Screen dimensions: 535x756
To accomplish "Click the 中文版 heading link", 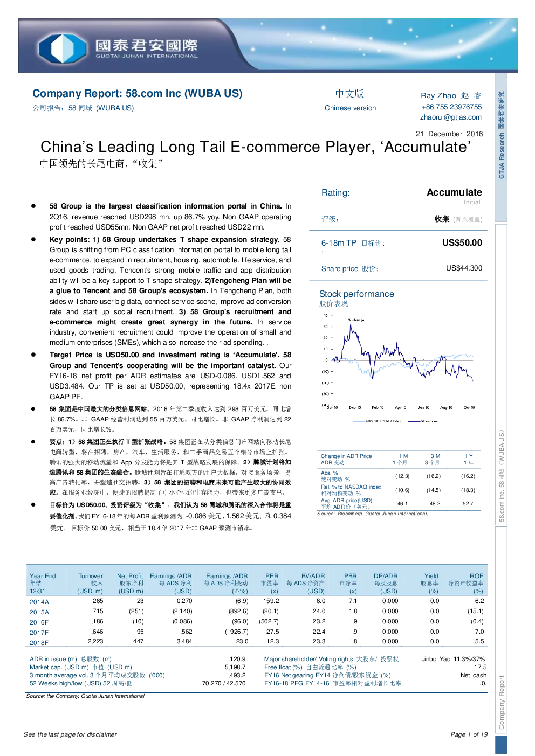I will click(x=349, y=94).
